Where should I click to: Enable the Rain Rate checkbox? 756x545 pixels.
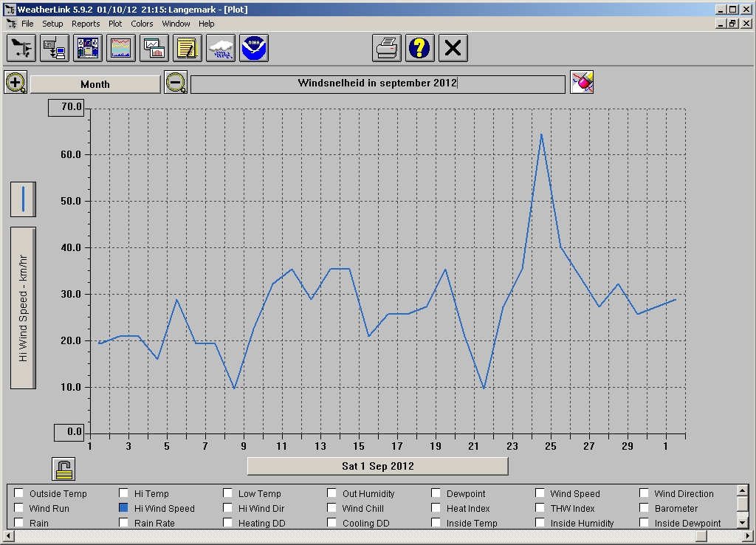coord(123,522)
